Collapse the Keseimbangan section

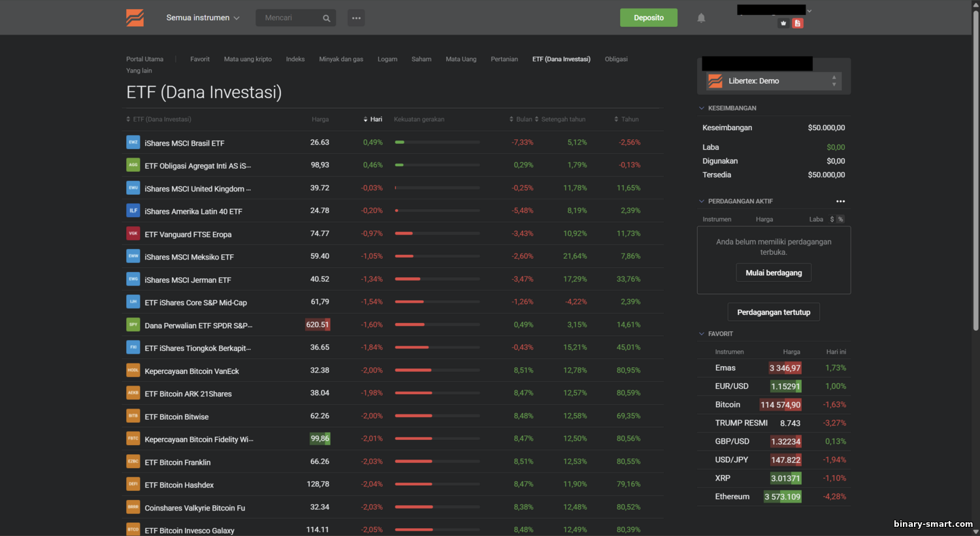click(702, 109)
